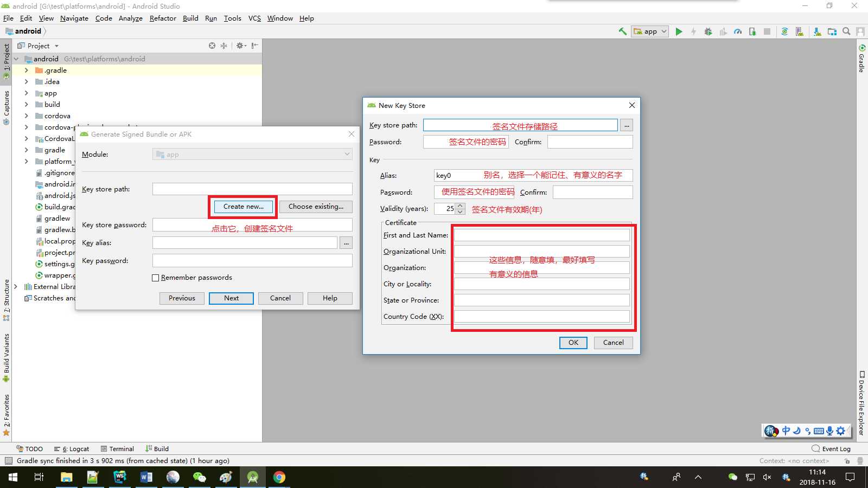Viewport: 868px width, 488px height.
Task: Click Organization field in Certificate section
Action: click(x=541, y=268)
